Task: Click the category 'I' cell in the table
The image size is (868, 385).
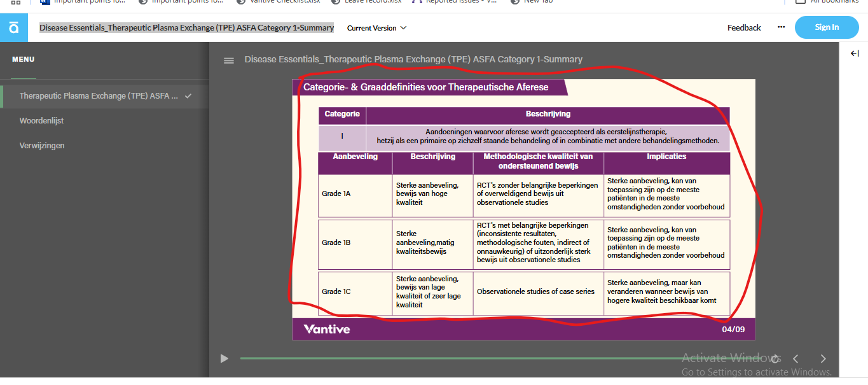Action: (342, 137)
